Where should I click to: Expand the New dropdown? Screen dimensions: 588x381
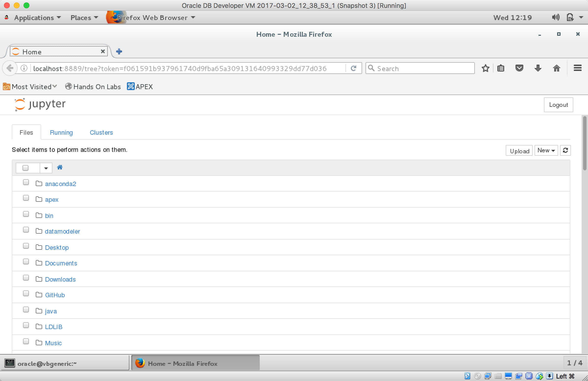546,150
